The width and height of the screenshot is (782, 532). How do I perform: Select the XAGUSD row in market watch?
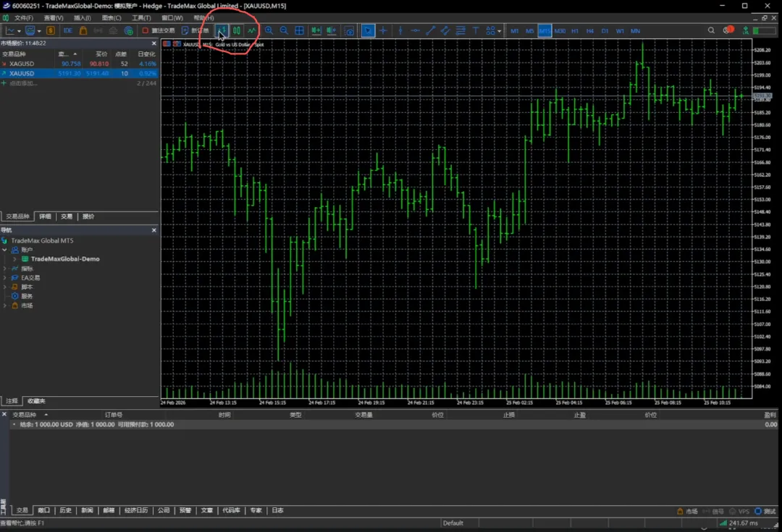(22, 64)
